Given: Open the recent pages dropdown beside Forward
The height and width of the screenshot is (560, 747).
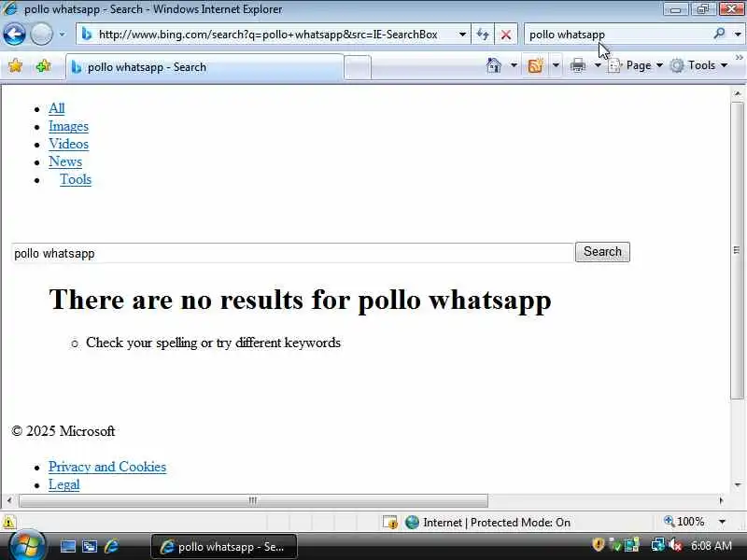Looking at the screenshot, I should tap(62, 35).
